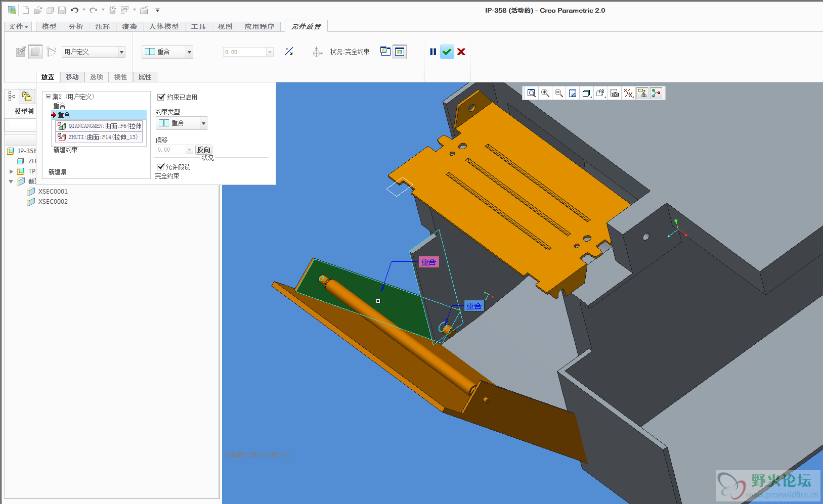Select the highlighted 重合 constraint row
The image size is (823, 504).
coord(98,115)
